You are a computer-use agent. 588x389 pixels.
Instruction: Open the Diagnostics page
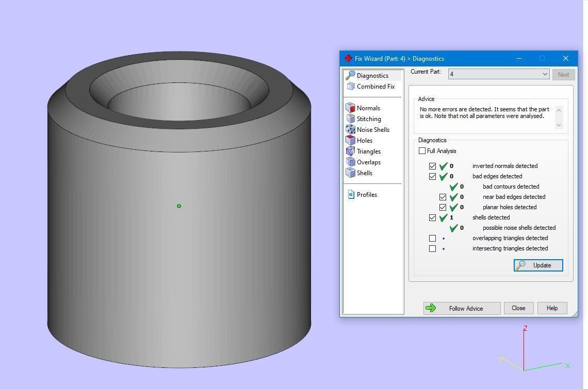[x=372, y=75]
